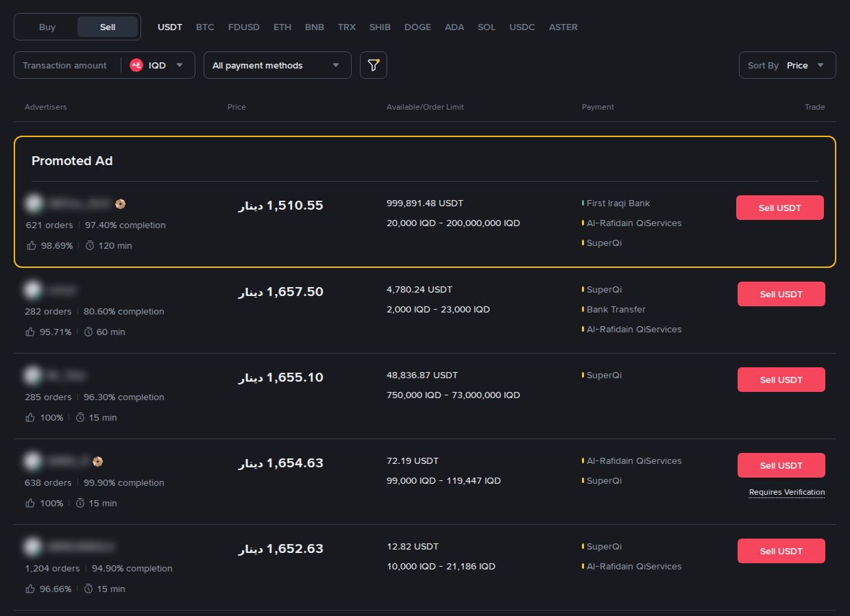The width and height of the screenshot is (850, 616).
Task: Click the 1,510.55 price value
Action: point(281,205)
